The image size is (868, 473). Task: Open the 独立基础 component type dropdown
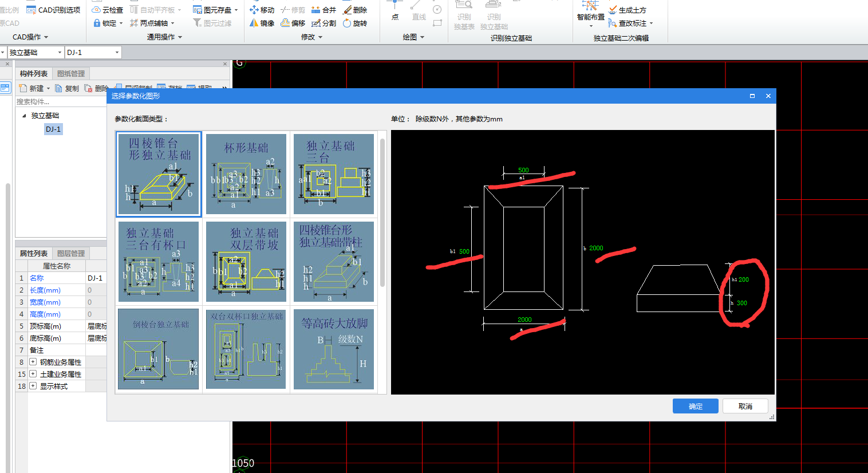(x=60, y=52)
